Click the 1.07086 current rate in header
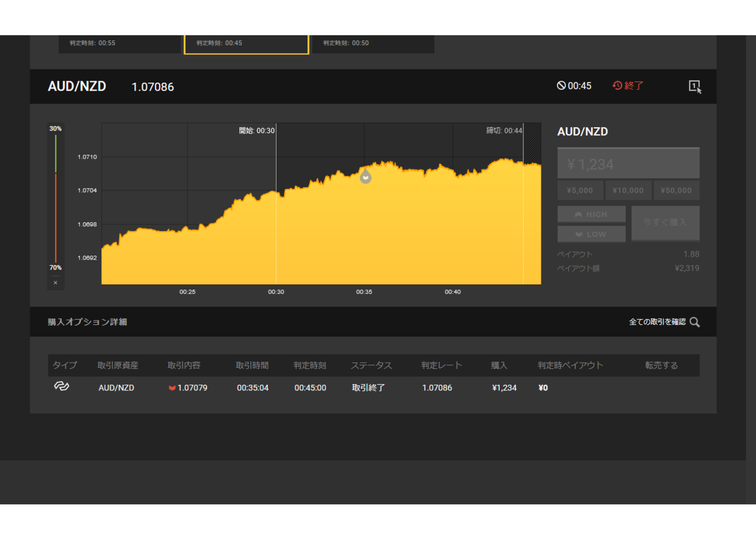Viewport: 756px width, 539px height. pyautogui.click(x=152, y=87)
